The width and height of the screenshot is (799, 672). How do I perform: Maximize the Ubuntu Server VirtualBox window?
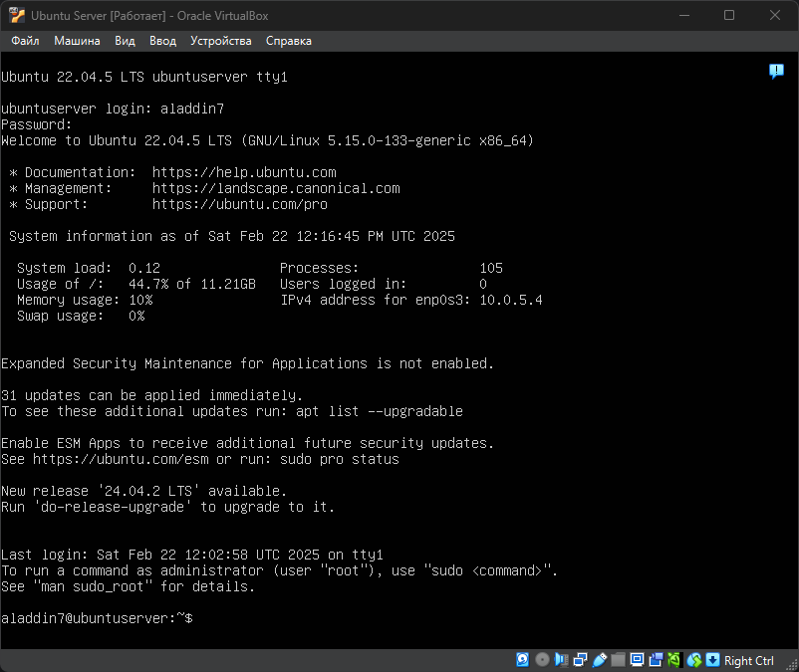click(729, 15)
